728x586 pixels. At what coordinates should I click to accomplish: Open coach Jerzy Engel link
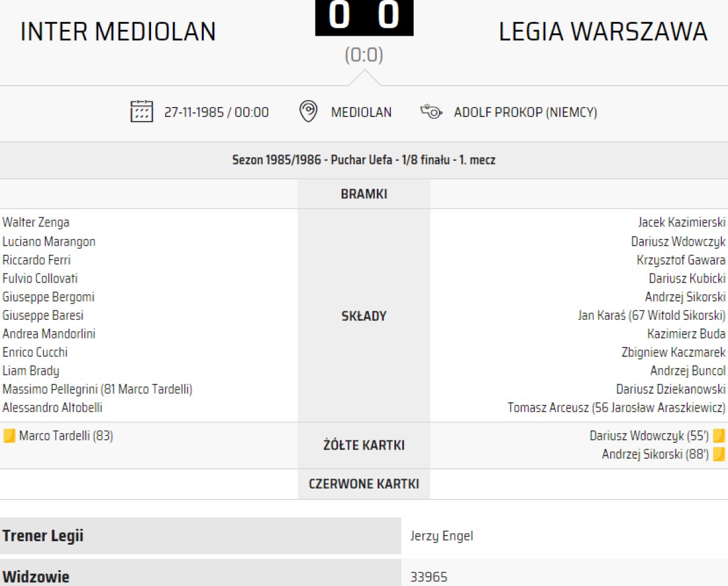(441, 536)
